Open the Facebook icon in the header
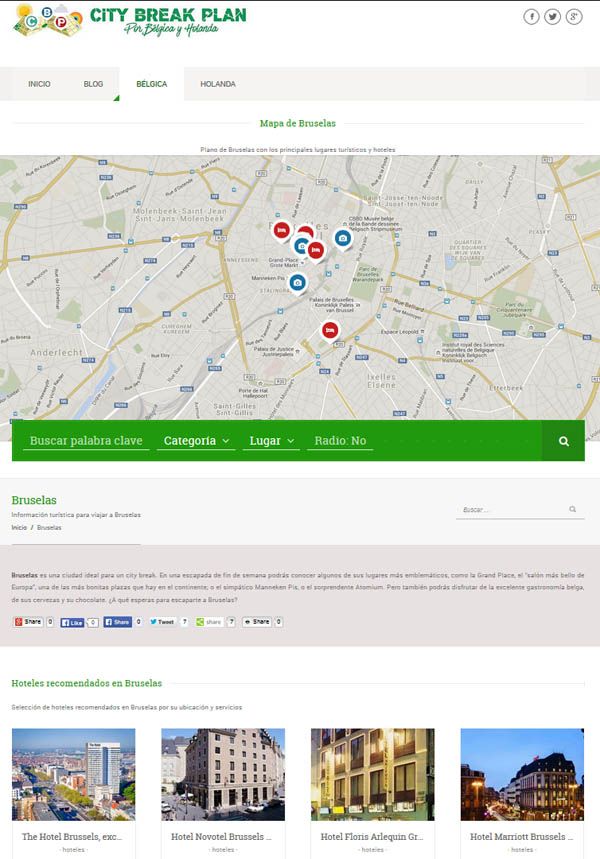 coord(531,17)
